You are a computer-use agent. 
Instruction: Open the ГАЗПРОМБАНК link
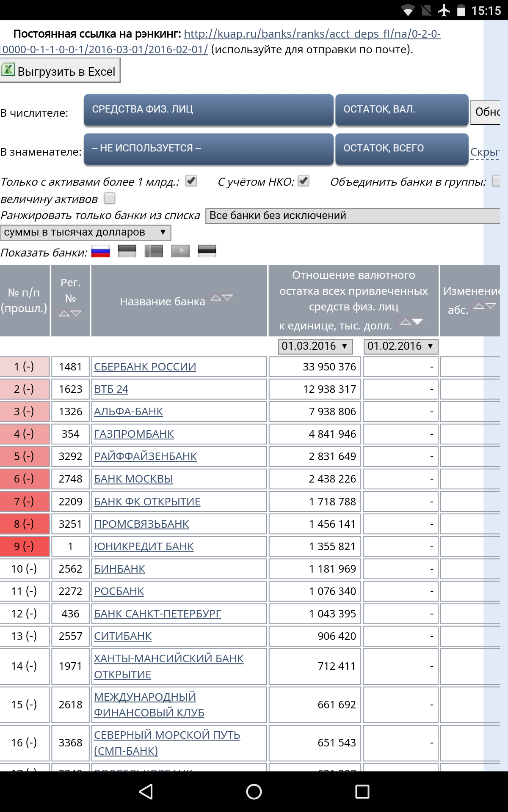coord(134,434)
